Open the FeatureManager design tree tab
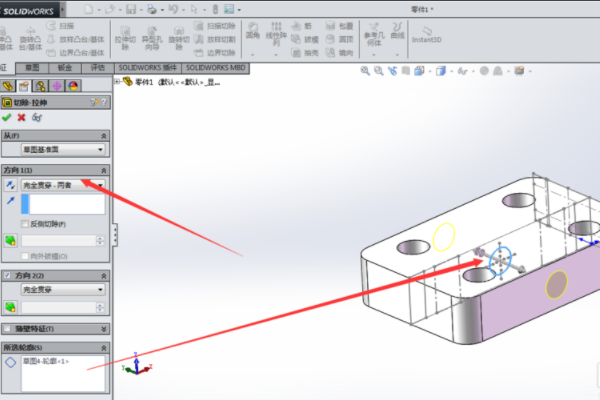600x400 pixels. [8, 86]
